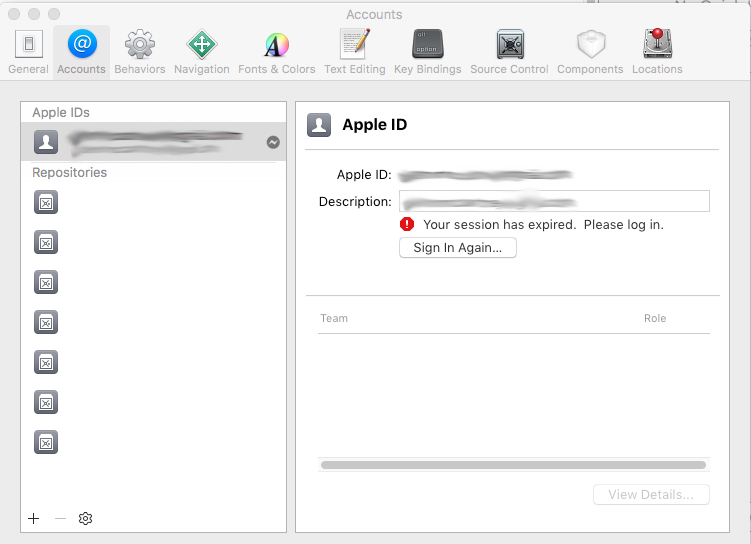The height and width of the screenshot is (544, 751).
Task: Click the Team column header
Action: (x=334, y=318)
